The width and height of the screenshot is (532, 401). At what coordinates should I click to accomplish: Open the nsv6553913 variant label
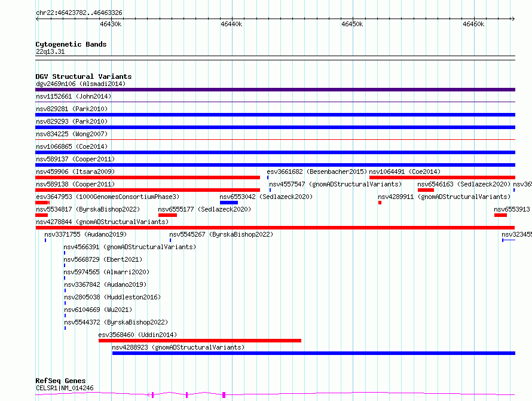[512, 209]
